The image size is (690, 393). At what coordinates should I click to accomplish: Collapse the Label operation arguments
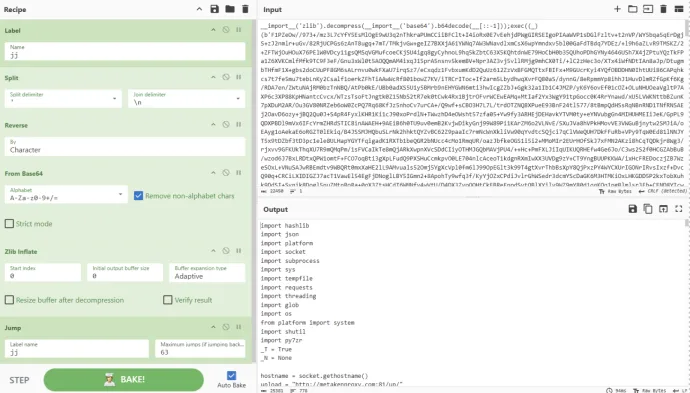click(213, 30)
